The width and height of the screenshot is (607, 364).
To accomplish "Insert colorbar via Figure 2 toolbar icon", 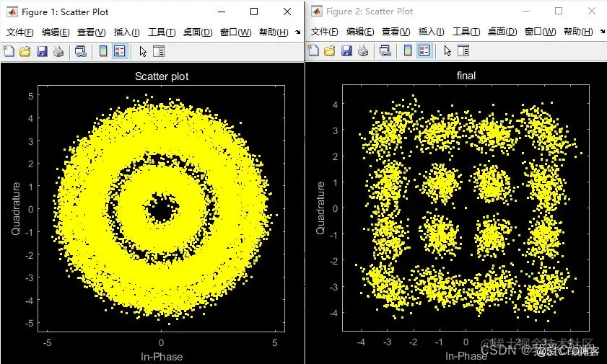I will click(408, 50).
